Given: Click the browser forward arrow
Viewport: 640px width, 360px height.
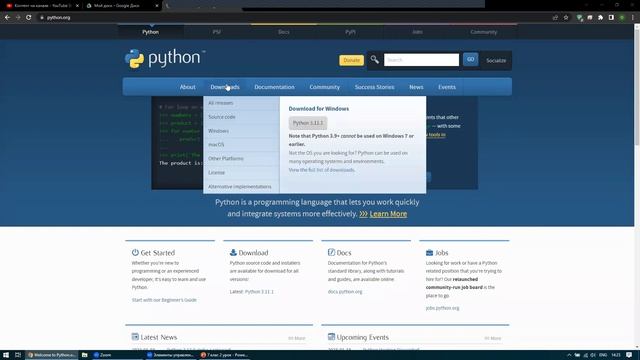Looking at the screenshot, I should 18,18.
